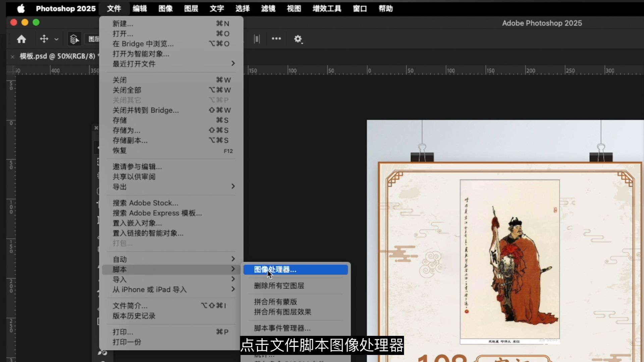Choose 恢复 menu item
The image size is (644, 362).
tap(171, 150)
